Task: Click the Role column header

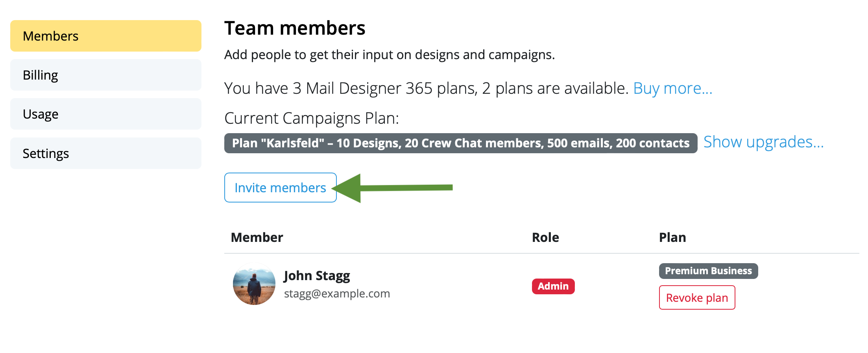Action: point(545,238)
